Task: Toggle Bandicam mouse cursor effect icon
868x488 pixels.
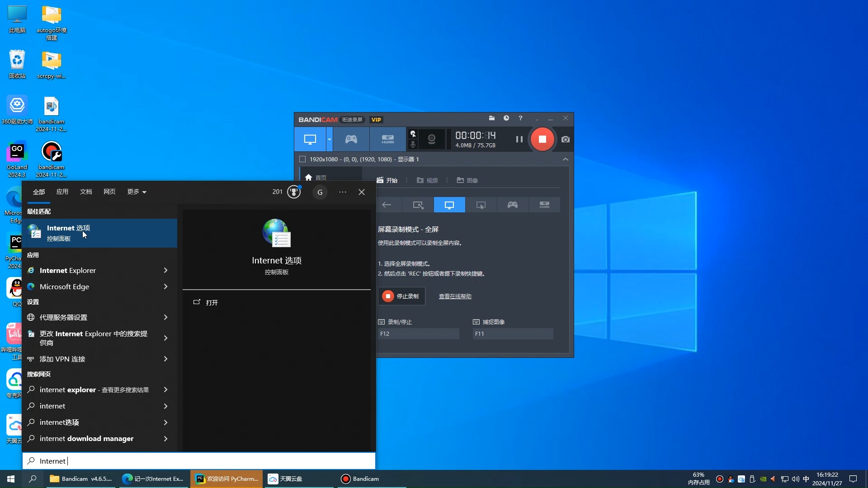Action: click(x=413, y=134)
